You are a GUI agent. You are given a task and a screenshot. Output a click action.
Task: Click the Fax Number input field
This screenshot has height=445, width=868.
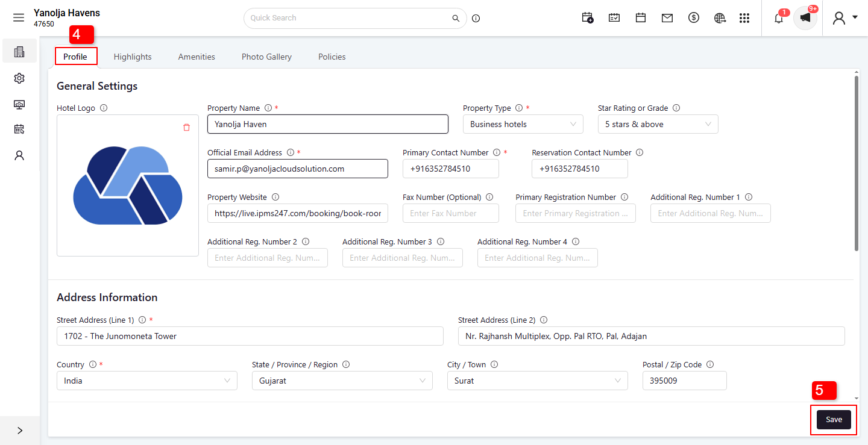click(451, 213)
